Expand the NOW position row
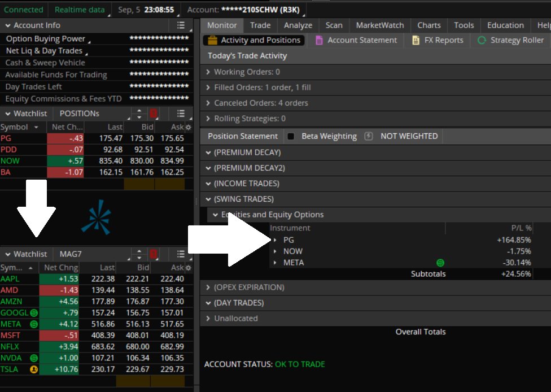Screen dimensions: 551x392 click(x=275, y=251)
